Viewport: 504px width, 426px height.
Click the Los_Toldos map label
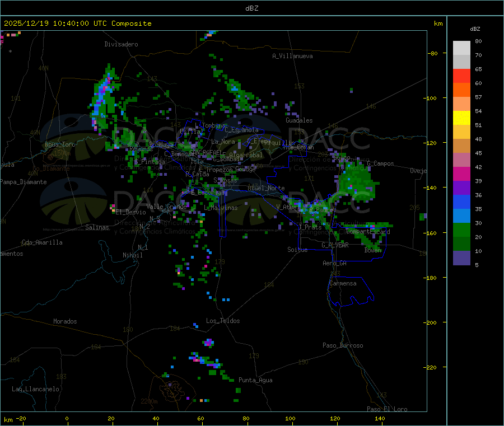point(223,321)
